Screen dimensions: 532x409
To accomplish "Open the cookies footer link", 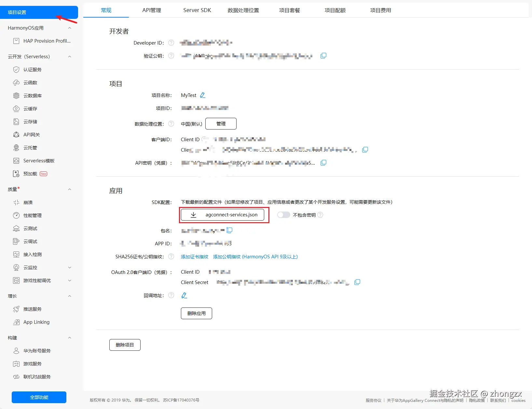I will coord(518,401).
